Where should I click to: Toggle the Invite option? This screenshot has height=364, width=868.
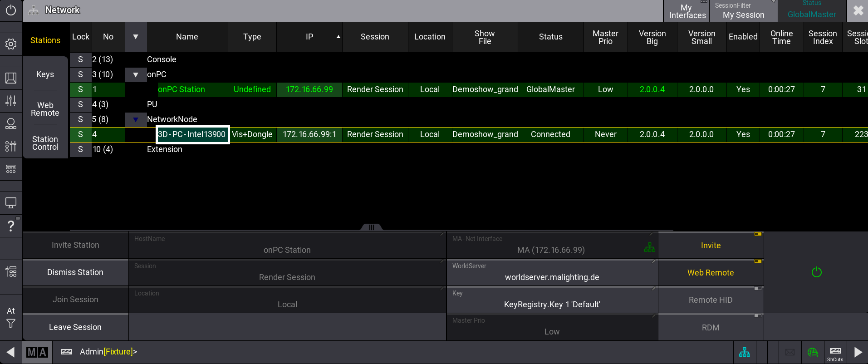tap(711, 246)
